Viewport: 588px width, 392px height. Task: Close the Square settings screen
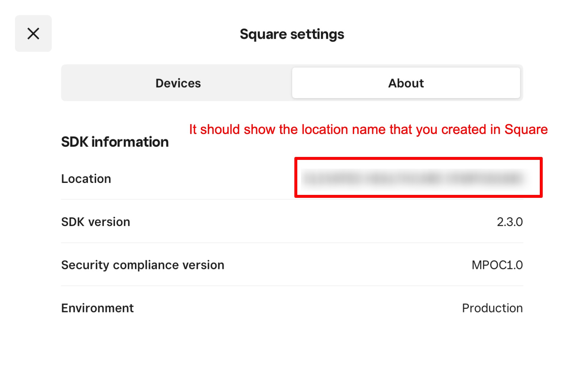click(33, 34)
